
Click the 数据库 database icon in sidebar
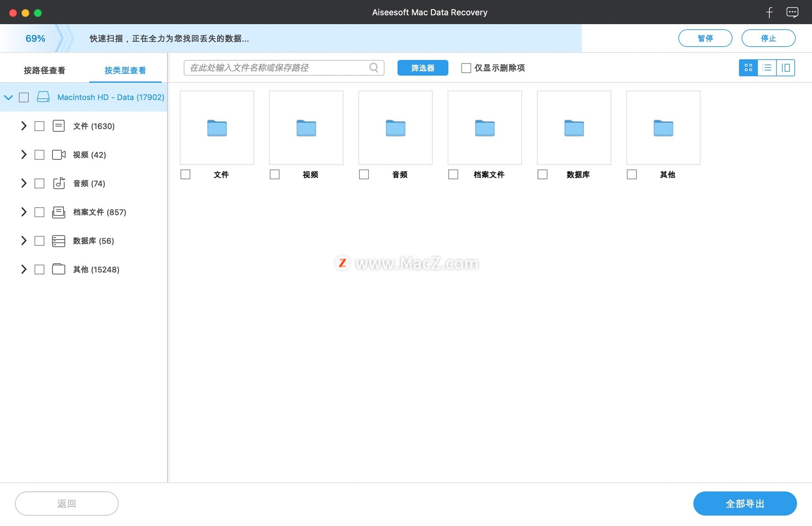[x=58, y=241]
